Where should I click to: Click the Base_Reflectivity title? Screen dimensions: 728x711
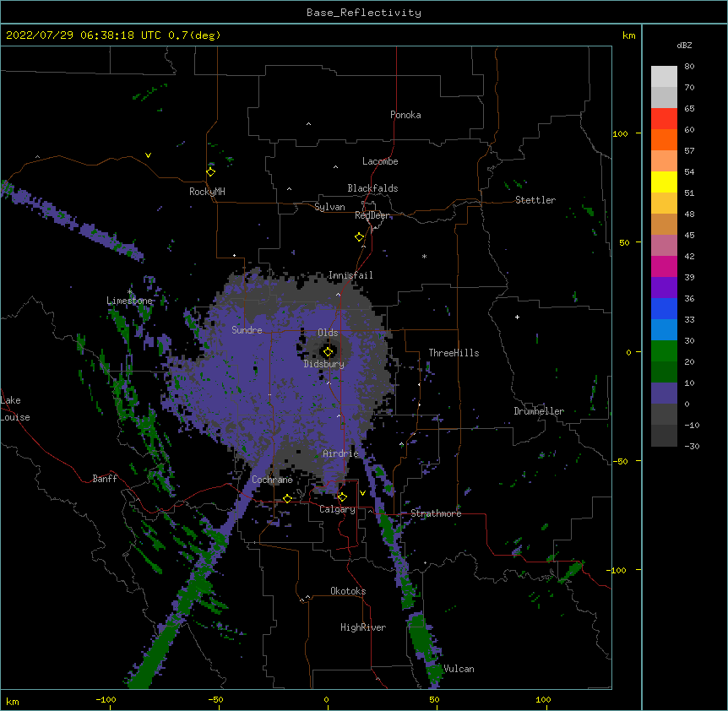click(364, 13)
